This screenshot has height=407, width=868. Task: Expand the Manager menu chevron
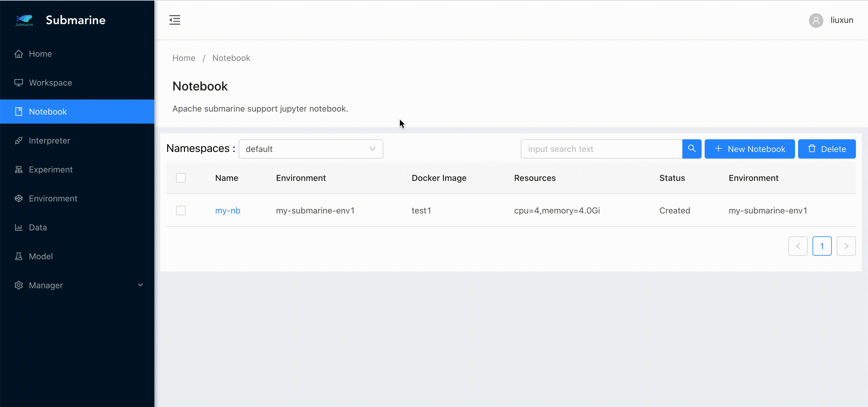(140, 285)
